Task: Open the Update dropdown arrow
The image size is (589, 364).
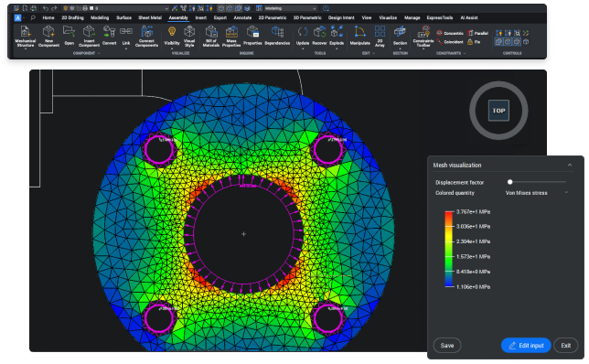Action: point(303,48)
